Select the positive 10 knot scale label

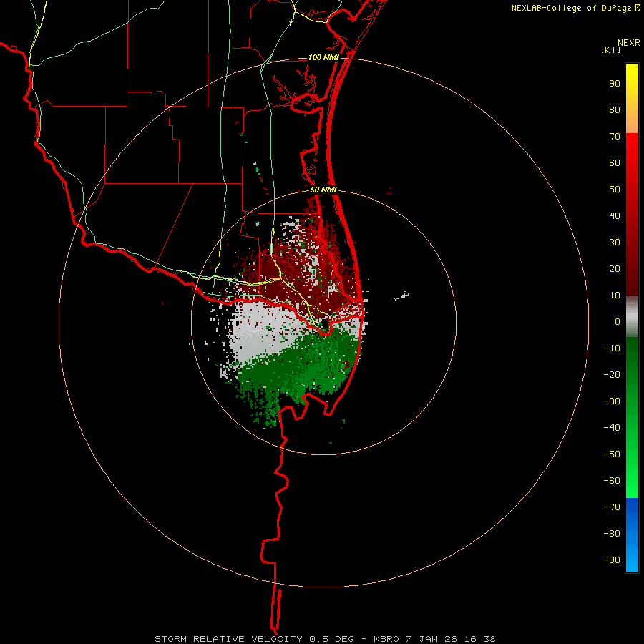click(615, 296)
